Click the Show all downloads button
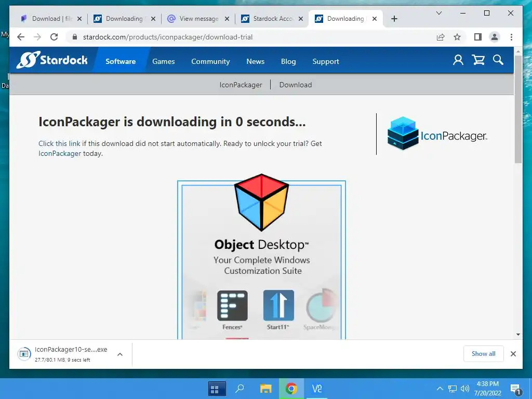Image resolution: width=532 pixels, height=399 pixels. tap(484, 354)
